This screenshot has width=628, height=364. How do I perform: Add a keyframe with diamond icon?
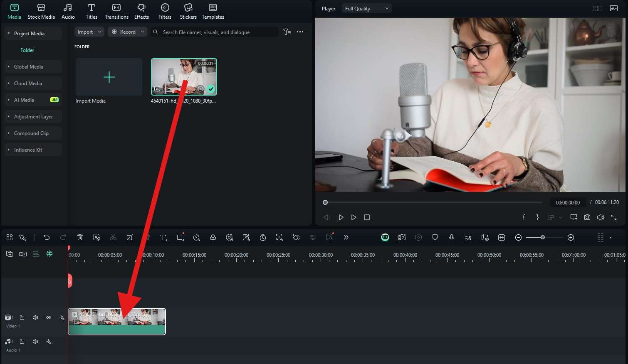click(x=296, y=237)
